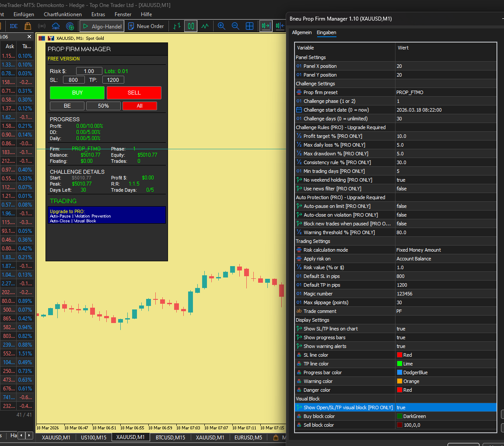Image resolution: width=504 pixels, height=446 pixels.
Task: Toggle Use news filter false value
Action: [x=445, y=189]
